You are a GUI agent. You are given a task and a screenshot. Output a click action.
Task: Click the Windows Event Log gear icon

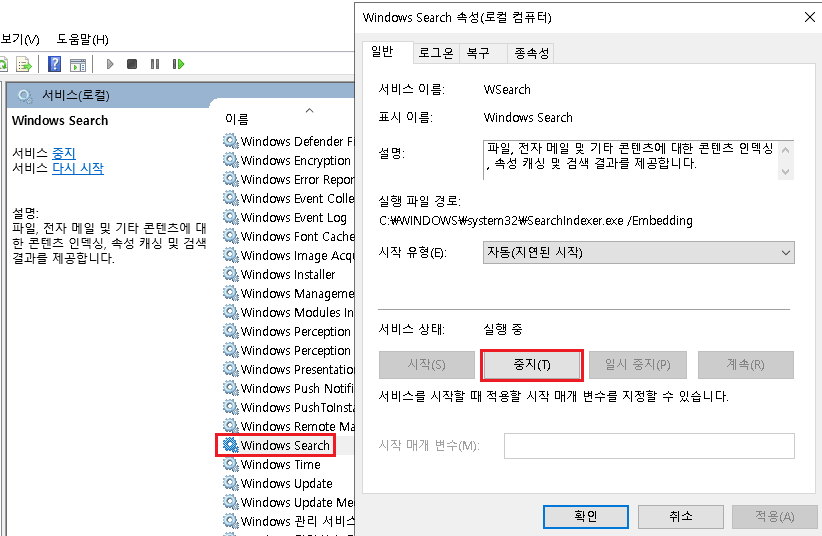pos(230,217)
